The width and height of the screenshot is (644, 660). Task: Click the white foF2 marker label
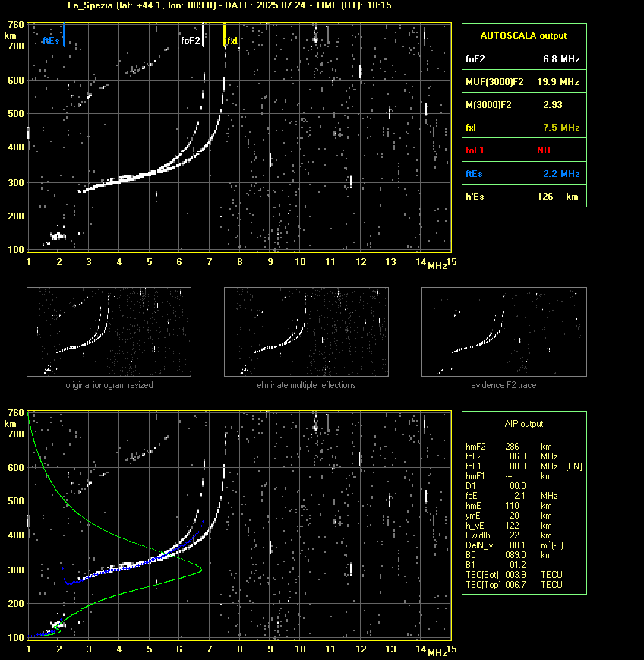(191, 41)
